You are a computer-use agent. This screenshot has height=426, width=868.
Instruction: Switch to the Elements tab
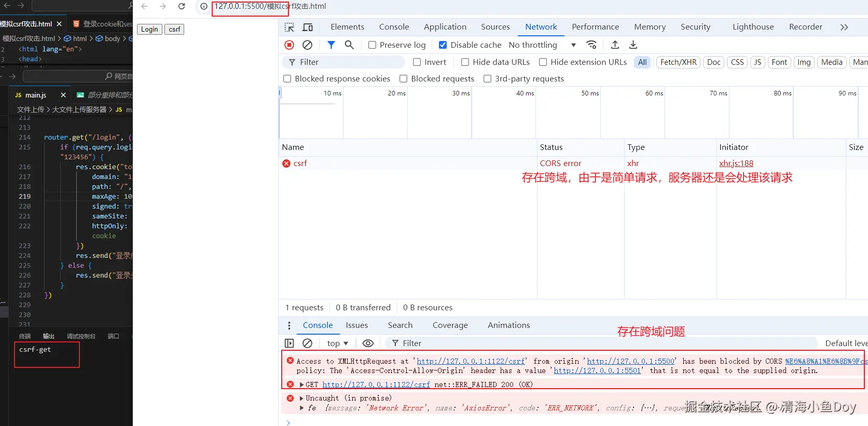tap(347, 27)
